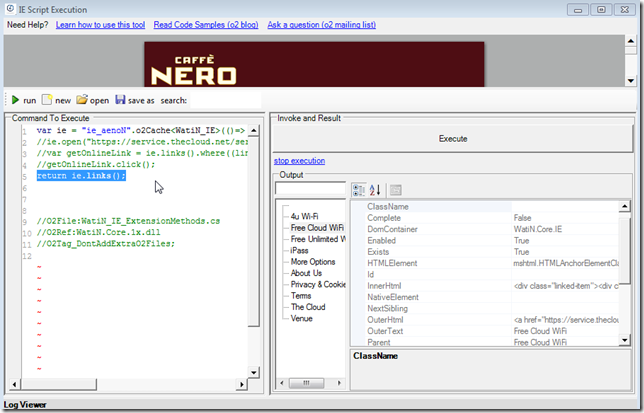
Task: Create a new script with new icon
Action: click(x=47, y=100)
